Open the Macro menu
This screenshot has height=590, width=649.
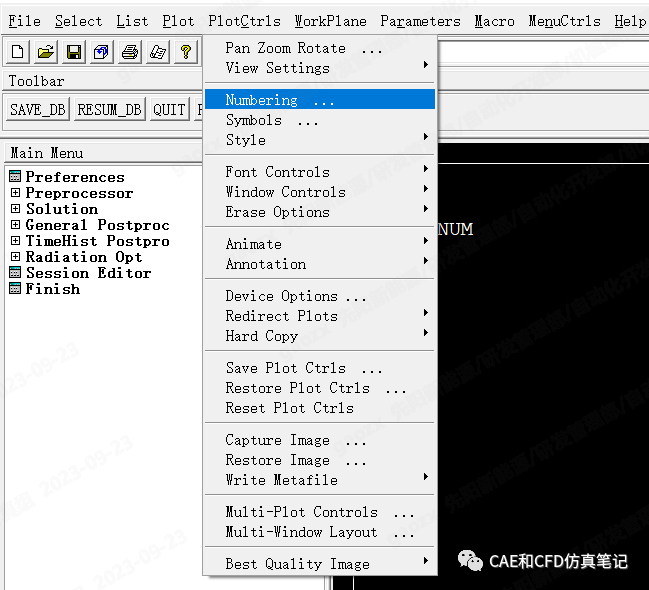pos(494,21)
